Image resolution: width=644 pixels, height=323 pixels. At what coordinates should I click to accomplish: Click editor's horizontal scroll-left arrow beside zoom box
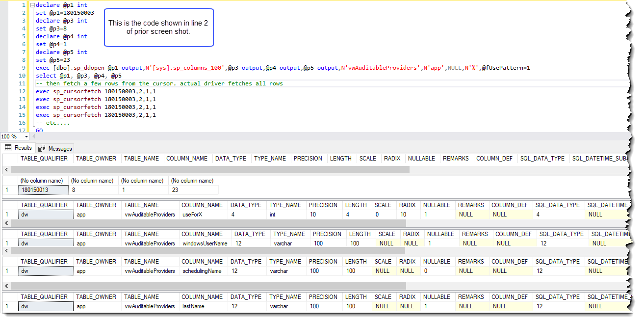34,137
